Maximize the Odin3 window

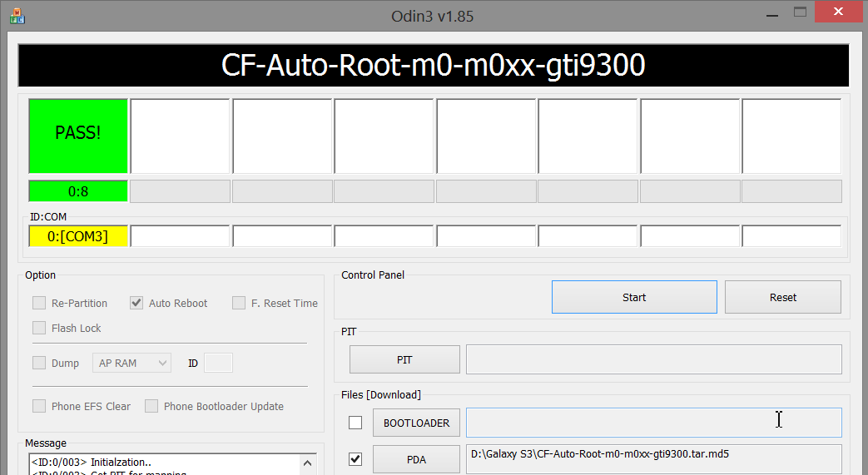click(800, 12)
